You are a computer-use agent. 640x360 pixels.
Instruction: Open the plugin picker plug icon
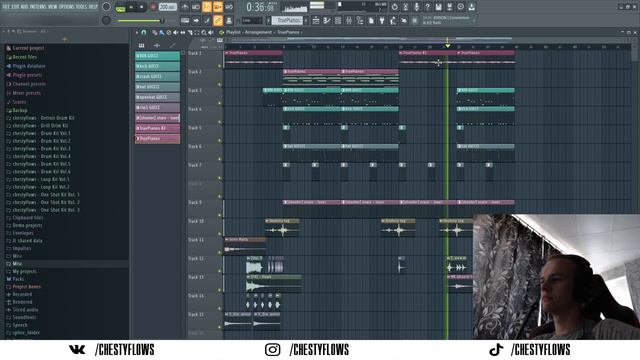(382, 20)
